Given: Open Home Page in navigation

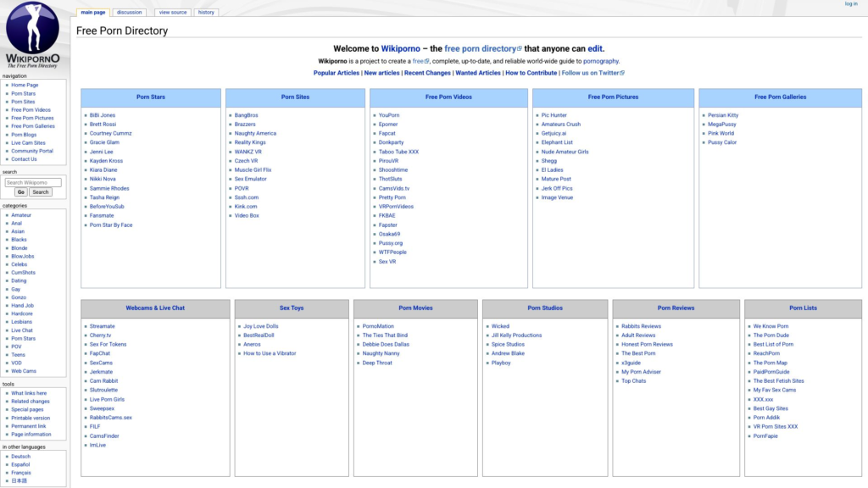Looking at the screenshot, I should [25, 86].
